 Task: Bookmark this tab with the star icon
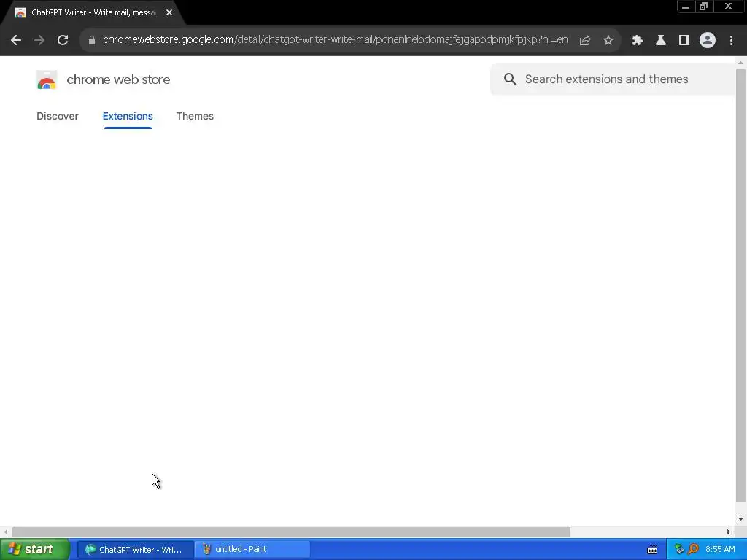click(608, 40)
